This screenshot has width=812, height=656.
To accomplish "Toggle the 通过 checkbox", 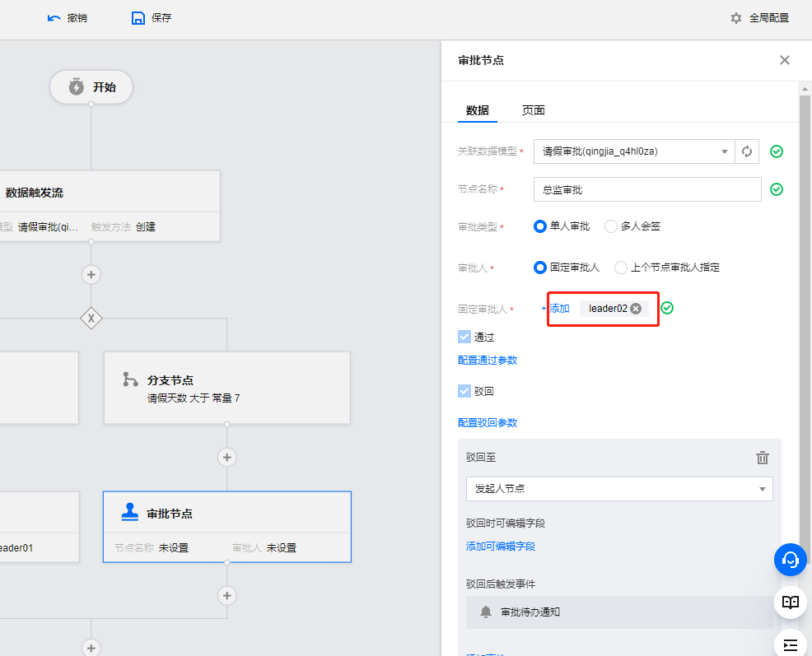I will point(464,337).
